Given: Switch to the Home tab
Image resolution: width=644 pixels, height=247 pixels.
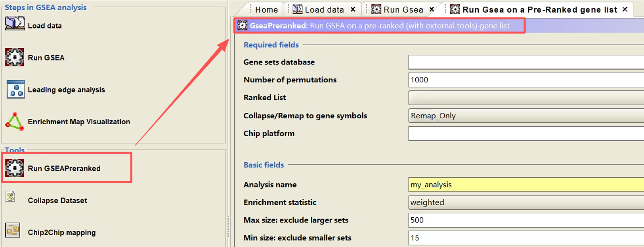Looking at the screenshot, I should coord(266,9).
